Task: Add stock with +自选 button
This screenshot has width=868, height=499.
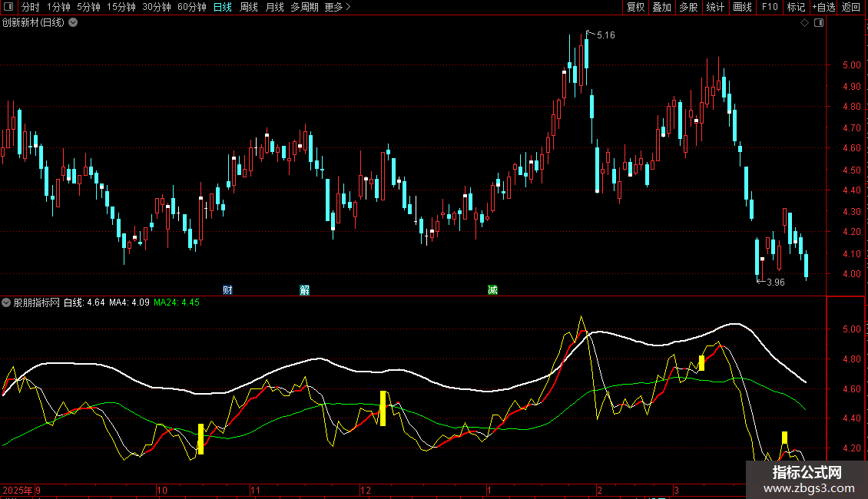Action: [x=823, y=7]
